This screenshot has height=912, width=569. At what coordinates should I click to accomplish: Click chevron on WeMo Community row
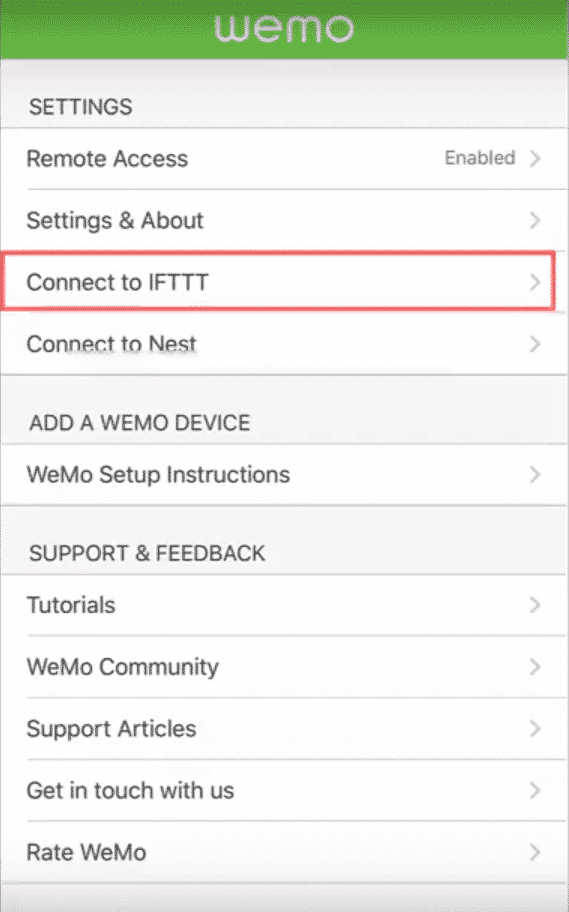pyautogui.click(x=535, y=667)
